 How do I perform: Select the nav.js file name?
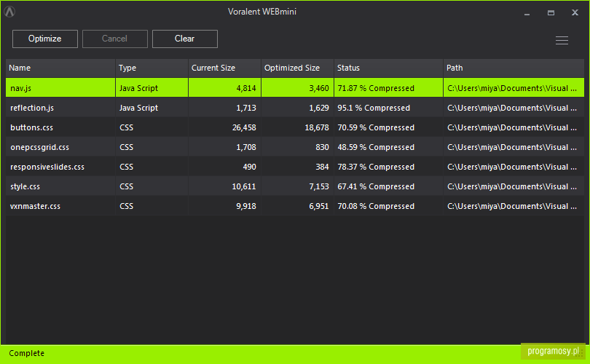tap(20, 88)
